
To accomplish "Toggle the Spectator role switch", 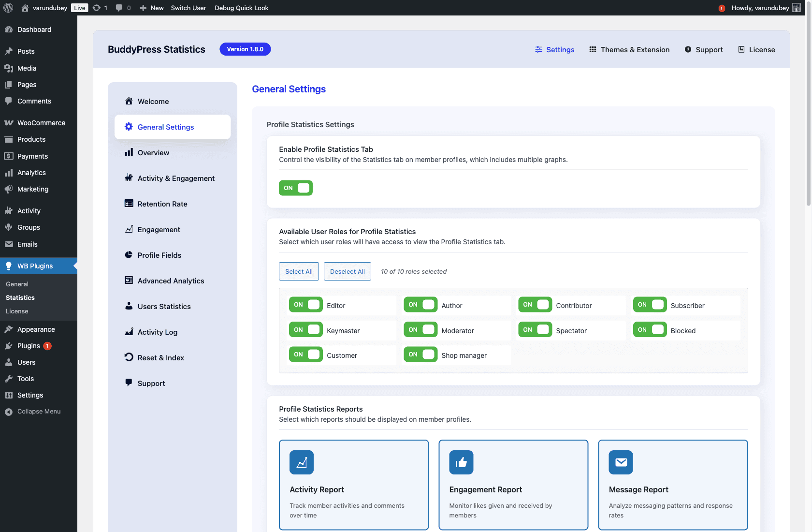I will [x=535, y=330].
